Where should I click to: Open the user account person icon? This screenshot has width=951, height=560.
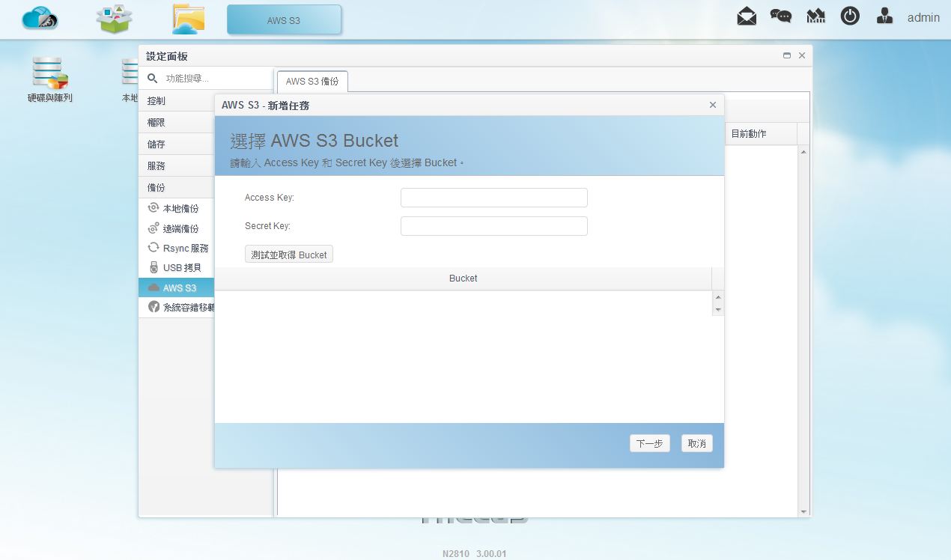pos(884,16)
